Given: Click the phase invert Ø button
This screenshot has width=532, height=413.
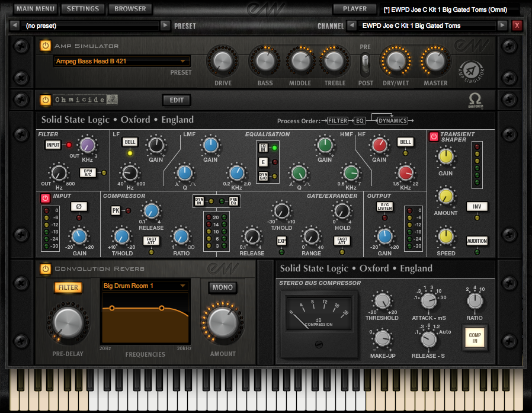Looking at the screenshot, I should pyautogui.click(x=78, y=206).
